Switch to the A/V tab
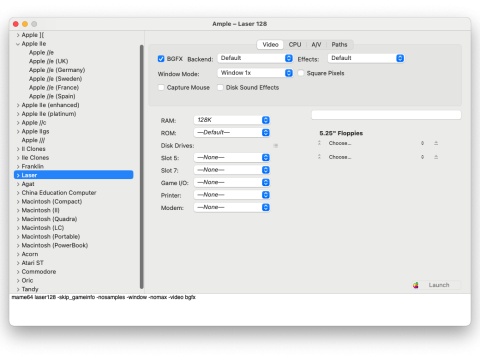 316,45
